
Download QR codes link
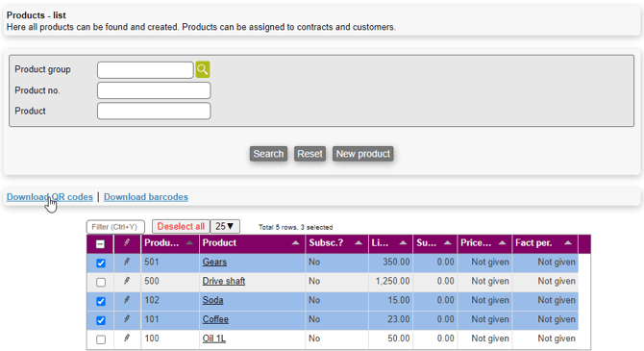pyautogui.click(x=50, y=197)
